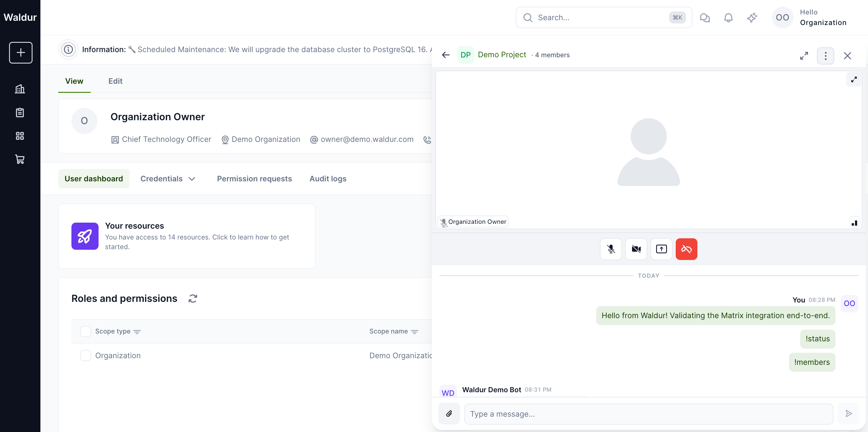Open Scope name column filter

(415, 332)
